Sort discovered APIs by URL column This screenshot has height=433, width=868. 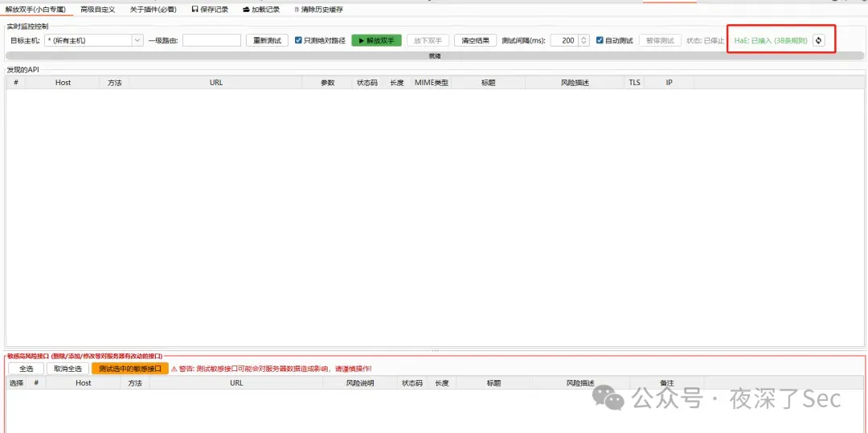(x=216, y=83)
